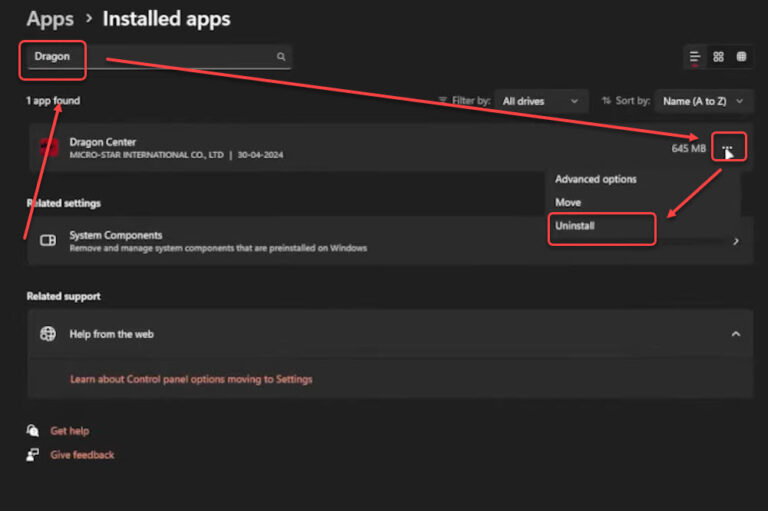This screenshot has height=511, width=768.
Task: Open the Give feedback link
Action: coord(82,455)
